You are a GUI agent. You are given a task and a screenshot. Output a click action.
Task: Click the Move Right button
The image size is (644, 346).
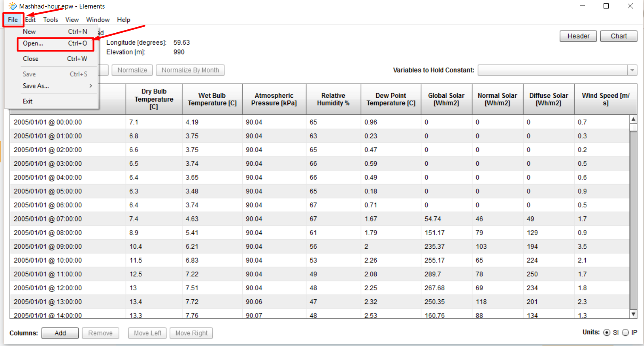192,333
